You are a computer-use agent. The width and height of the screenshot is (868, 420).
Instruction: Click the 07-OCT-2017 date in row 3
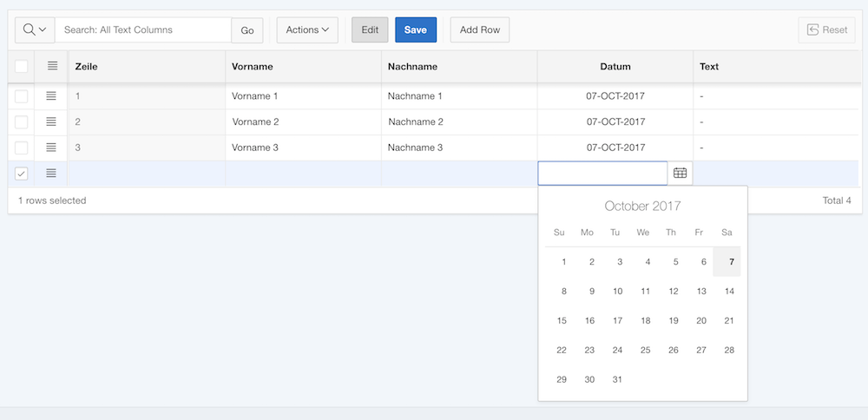point(615,148)
